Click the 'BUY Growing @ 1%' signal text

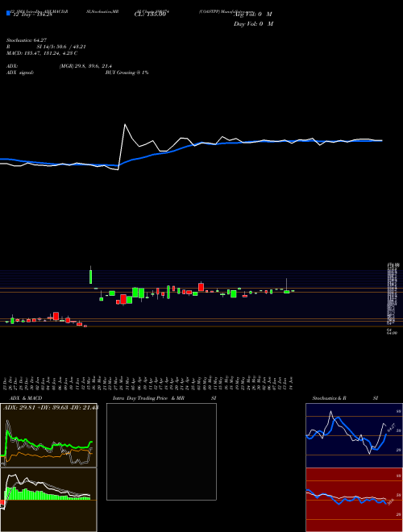click(127, 73)
